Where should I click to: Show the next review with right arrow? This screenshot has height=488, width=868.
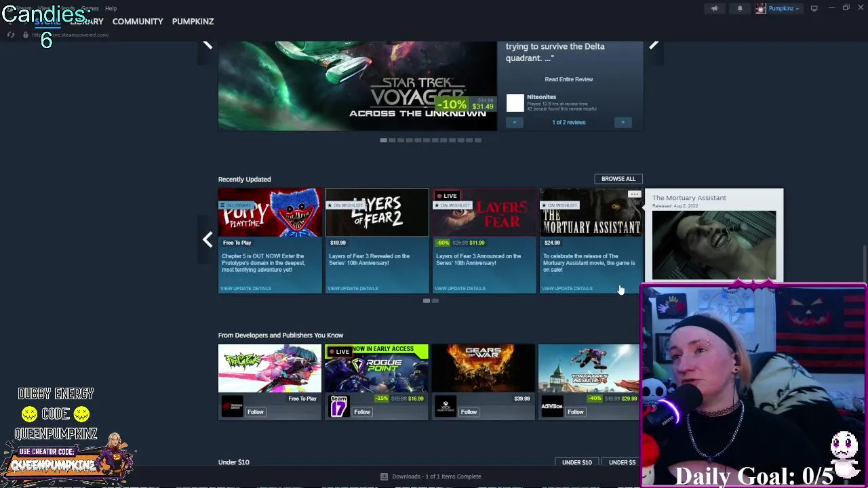point(623,122)
